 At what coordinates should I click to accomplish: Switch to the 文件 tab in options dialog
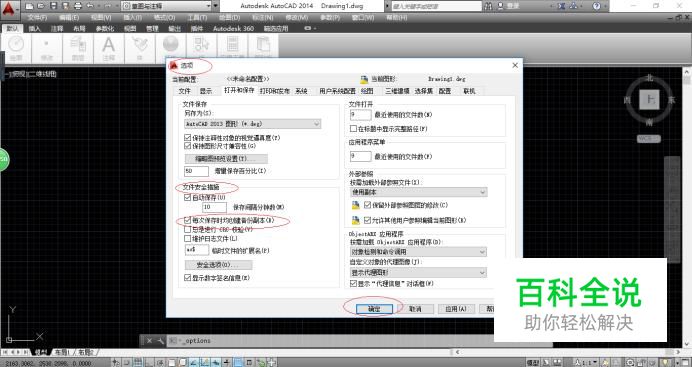point(184,91)
